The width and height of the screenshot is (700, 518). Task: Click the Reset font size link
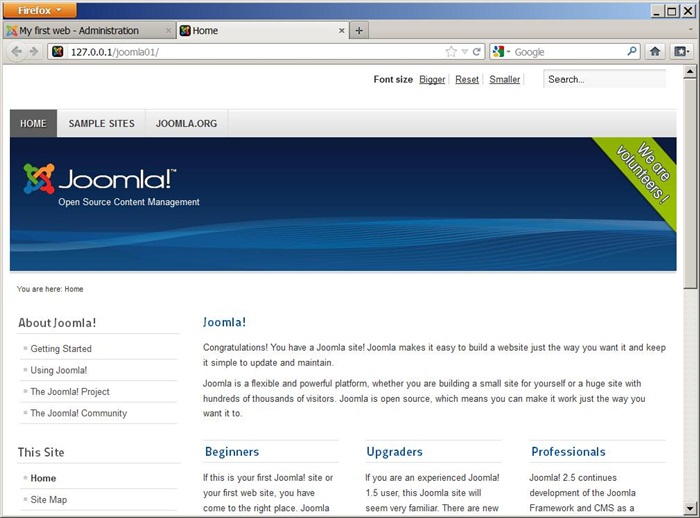coord(467,79)
